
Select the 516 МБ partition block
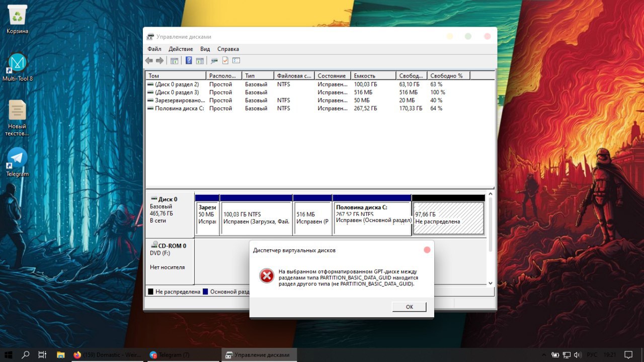pos(312,215)
